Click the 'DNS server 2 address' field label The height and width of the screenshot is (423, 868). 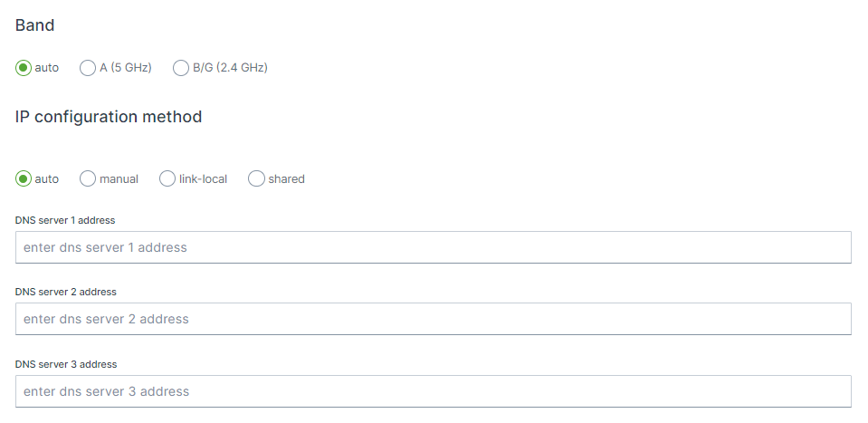pos(66,292)
